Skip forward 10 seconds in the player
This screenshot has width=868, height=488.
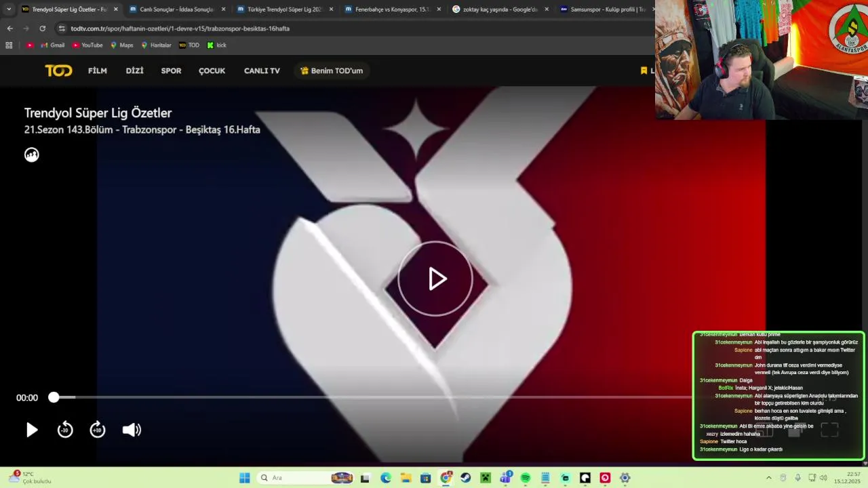point(98,430)
